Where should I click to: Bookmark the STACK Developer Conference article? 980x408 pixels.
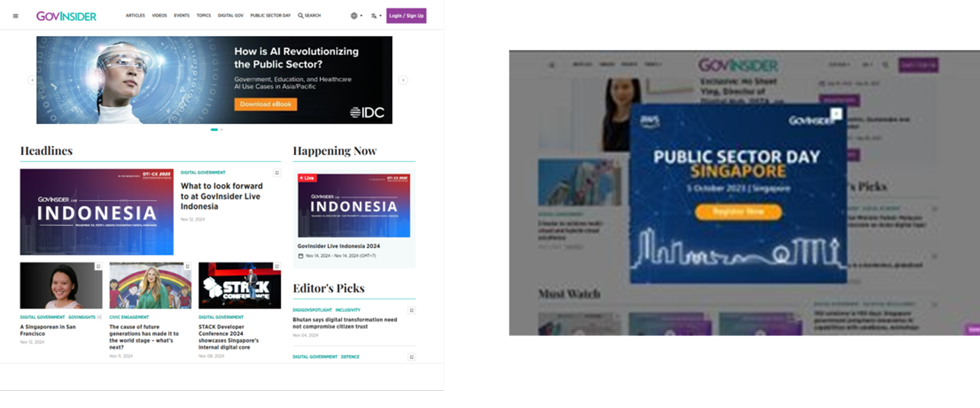click(x=277, y=266)
